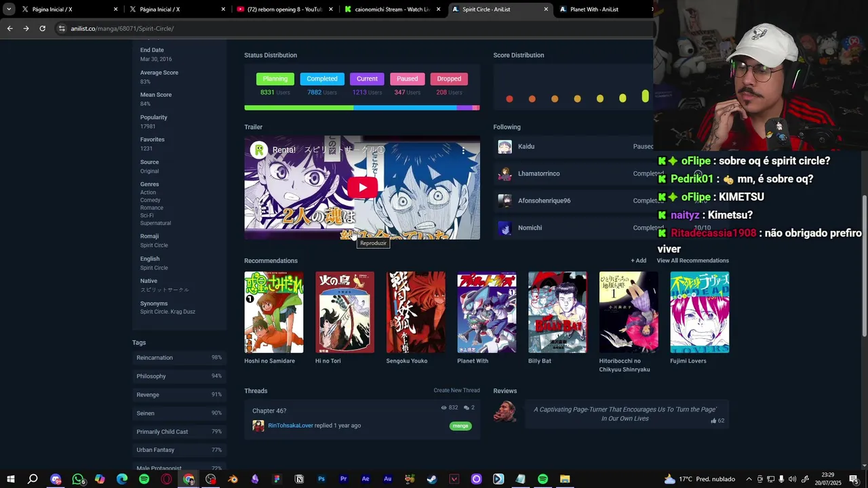868x488 pixels.
Task: Open the Philosophy tag
Action: click(151, 376)
